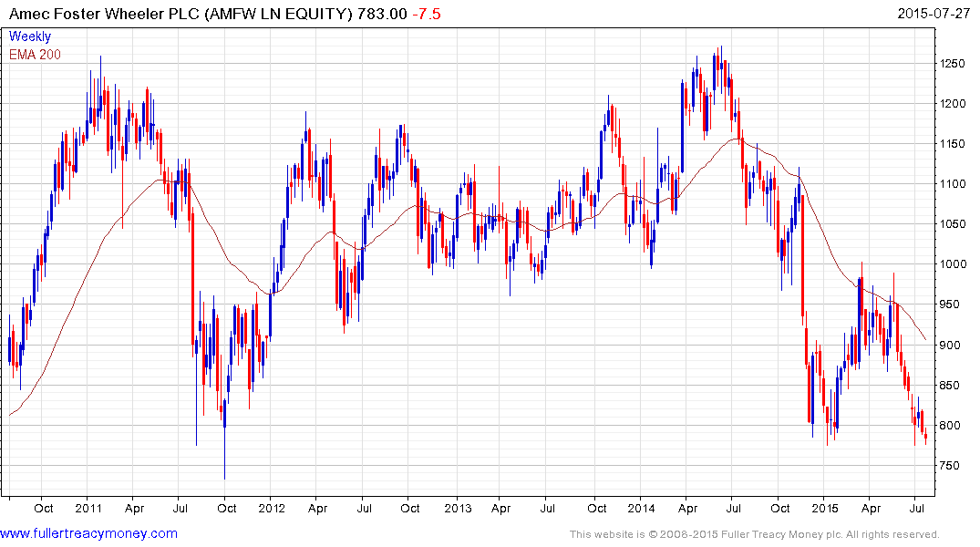The image size is (980, 547).
Task: Click the '2014' year label on time axis
Action: coord(641,508)
